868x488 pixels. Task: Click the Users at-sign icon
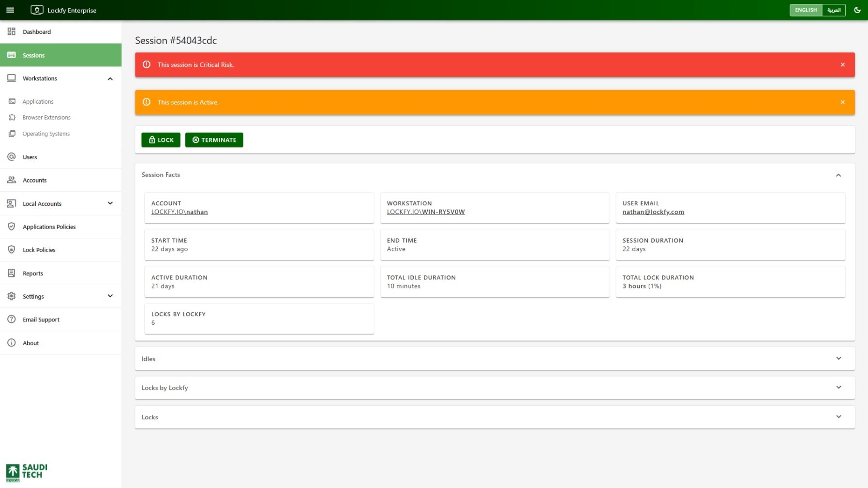[12, 157]
